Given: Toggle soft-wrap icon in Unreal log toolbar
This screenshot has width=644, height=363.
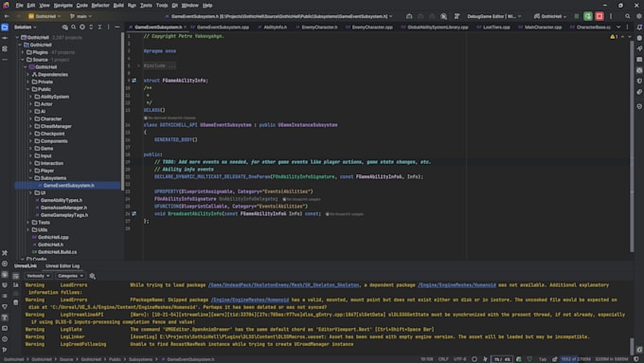Looking at the screenshot, I should (15, 276).
